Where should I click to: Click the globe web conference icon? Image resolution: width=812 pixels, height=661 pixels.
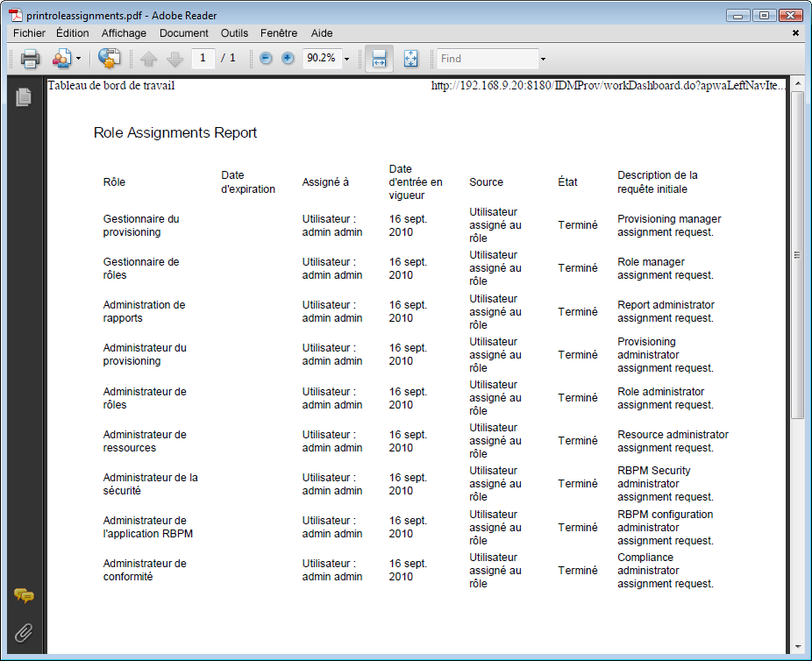[110, 59]
